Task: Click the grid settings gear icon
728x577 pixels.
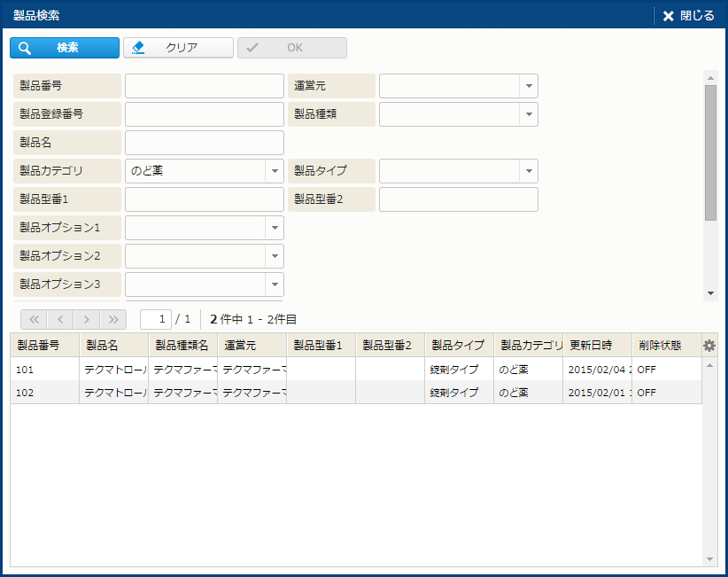Action: point(709,346)
